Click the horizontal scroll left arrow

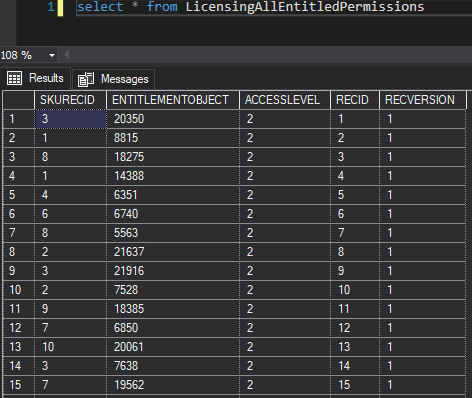(x=67, y=55)
